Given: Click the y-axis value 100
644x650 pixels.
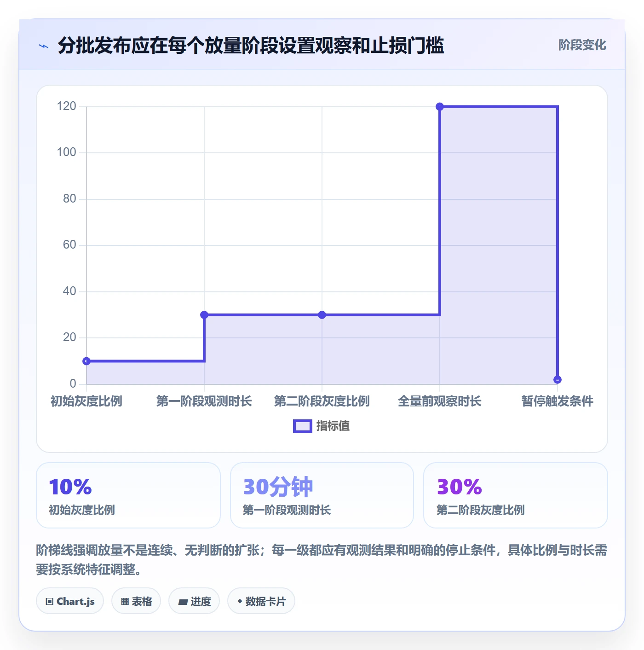Looking at the screenshot, I should 66,152.
